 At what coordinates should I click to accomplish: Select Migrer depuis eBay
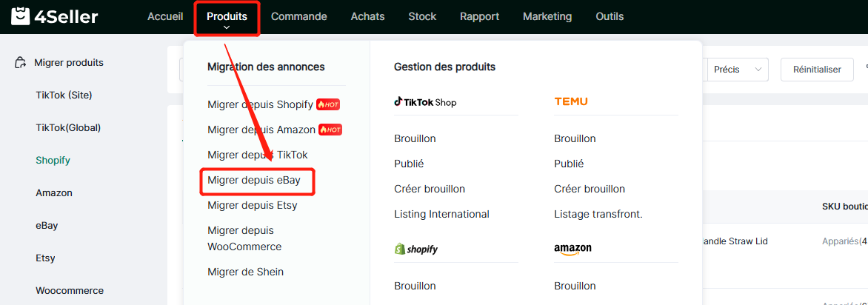click(254, 180)
